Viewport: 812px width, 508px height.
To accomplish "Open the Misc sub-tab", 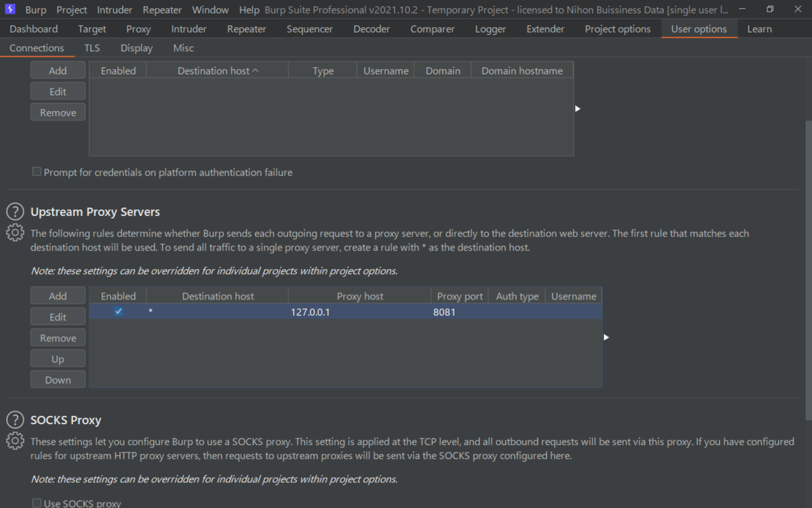I will (x=183, y=48).
